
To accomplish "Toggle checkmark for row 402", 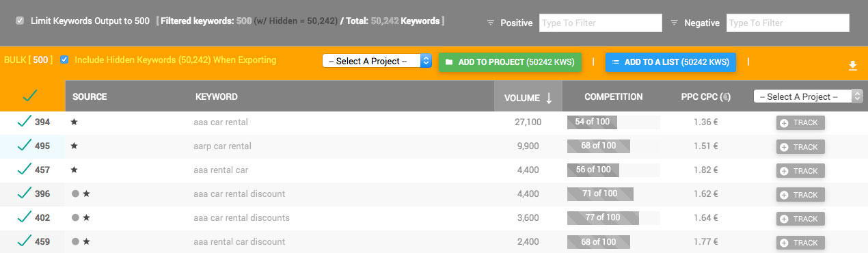I will (x=25, y=217).
